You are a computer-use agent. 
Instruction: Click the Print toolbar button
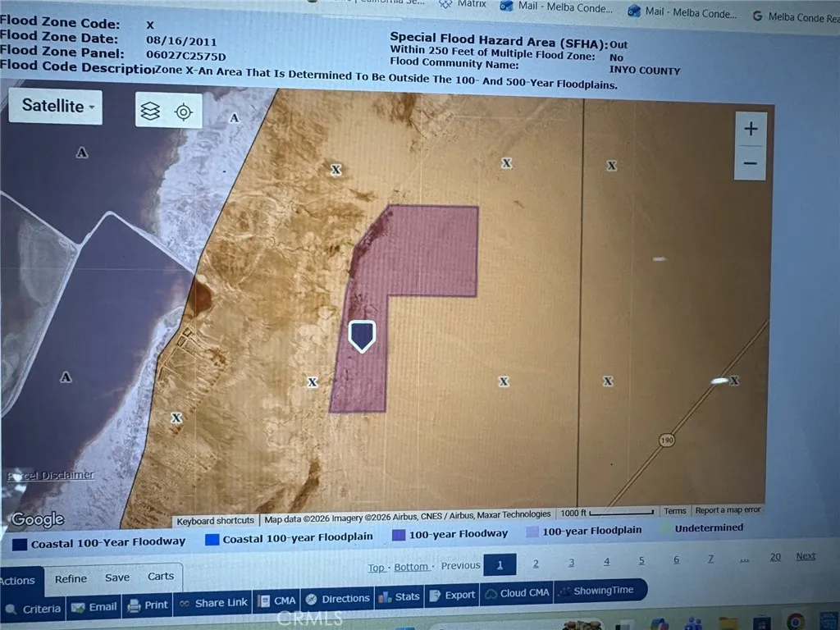point(148,605)
